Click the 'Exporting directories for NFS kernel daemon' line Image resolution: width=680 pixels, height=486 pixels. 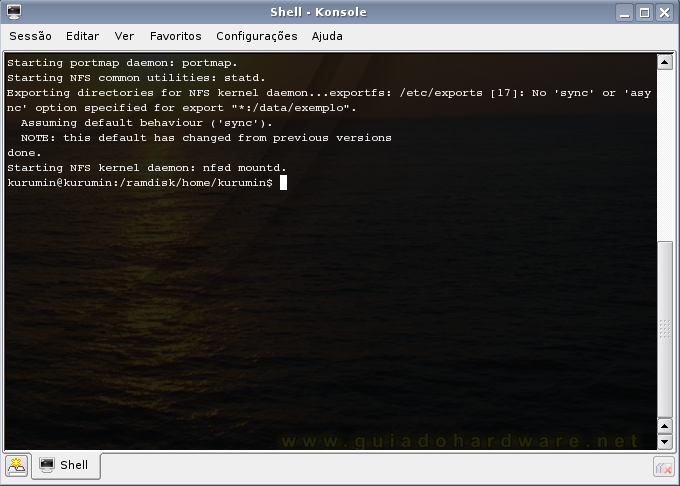pyautogui.click(x=329, y=93)
